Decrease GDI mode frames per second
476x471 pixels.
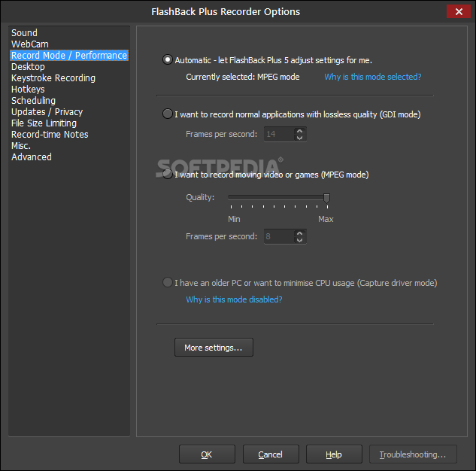299,138
